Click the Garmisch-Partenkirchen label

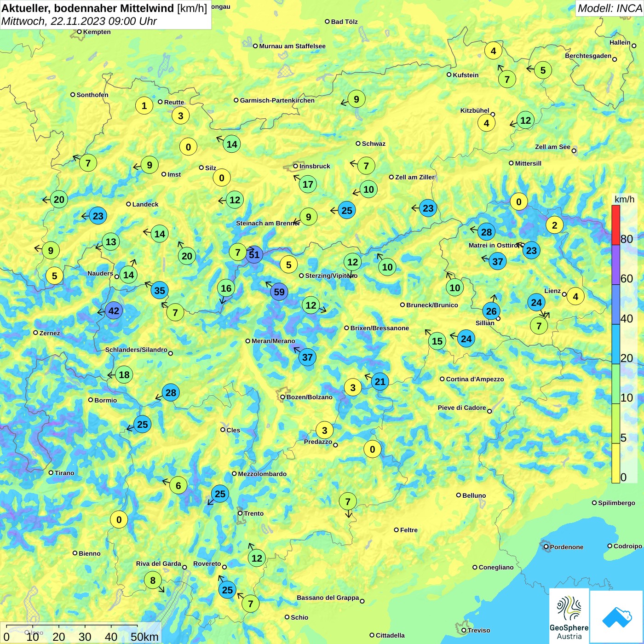point(277,100)
